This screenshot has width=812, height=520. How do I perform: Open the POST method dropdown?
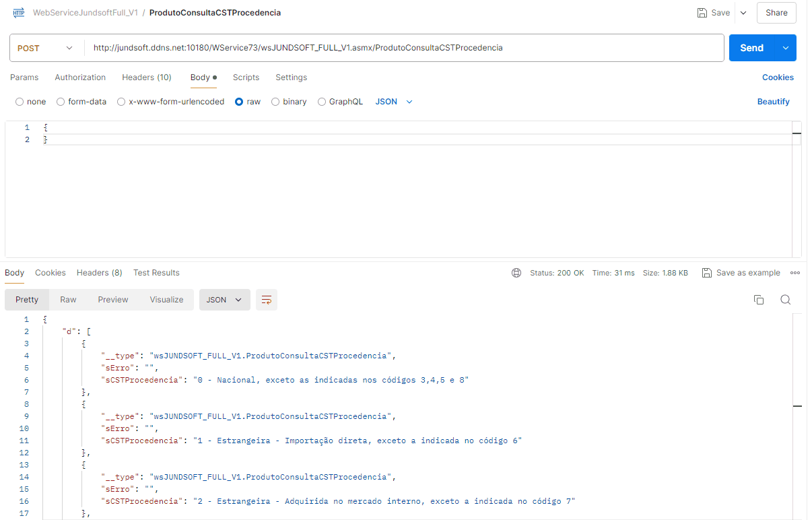(46, 48)
